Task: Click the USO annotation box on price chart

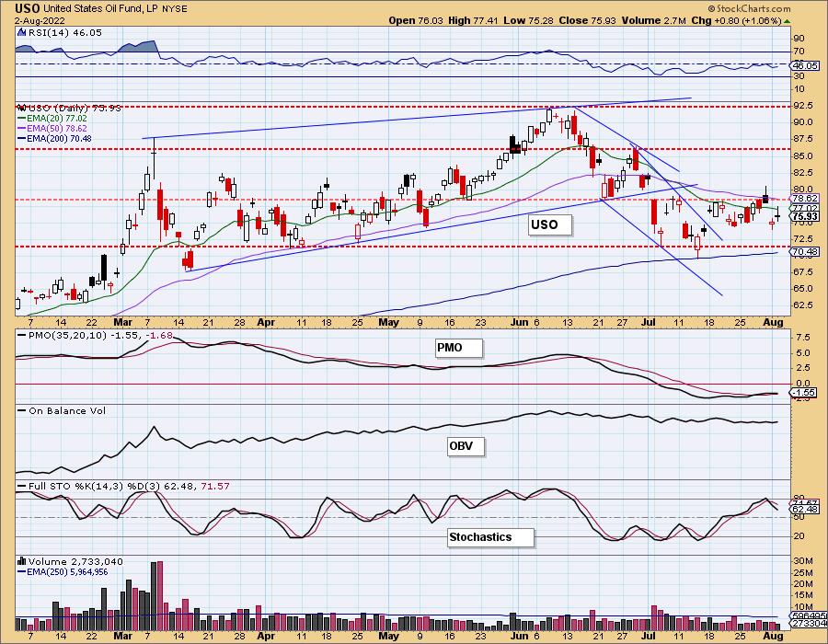Action: 549,224
